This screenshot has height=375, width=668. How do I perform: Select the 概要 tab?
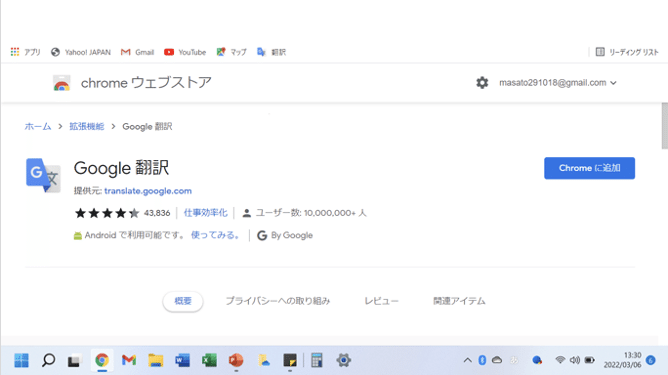coord(183,301)
